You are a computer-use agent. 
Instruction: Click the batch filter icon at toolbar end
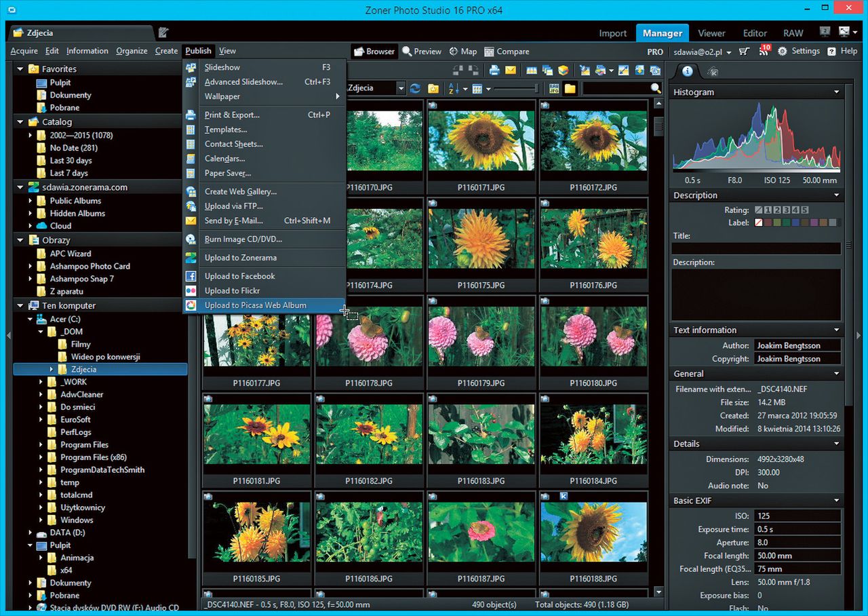coord(655,71)
